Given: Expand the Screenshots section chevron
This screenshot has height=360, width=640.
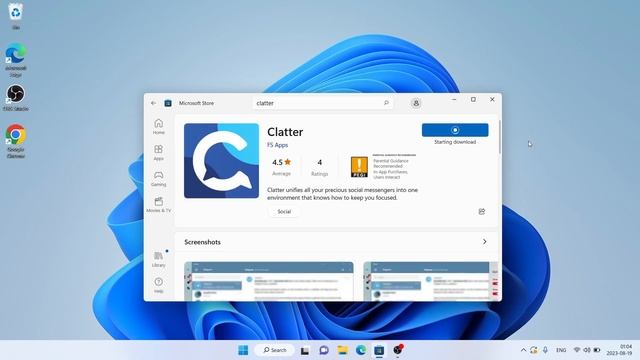Looking at the screenshot, I should point(484,242).
